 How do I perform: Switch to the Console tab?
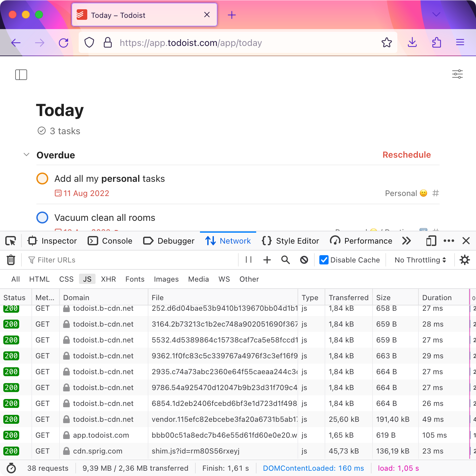coord(110,241)
